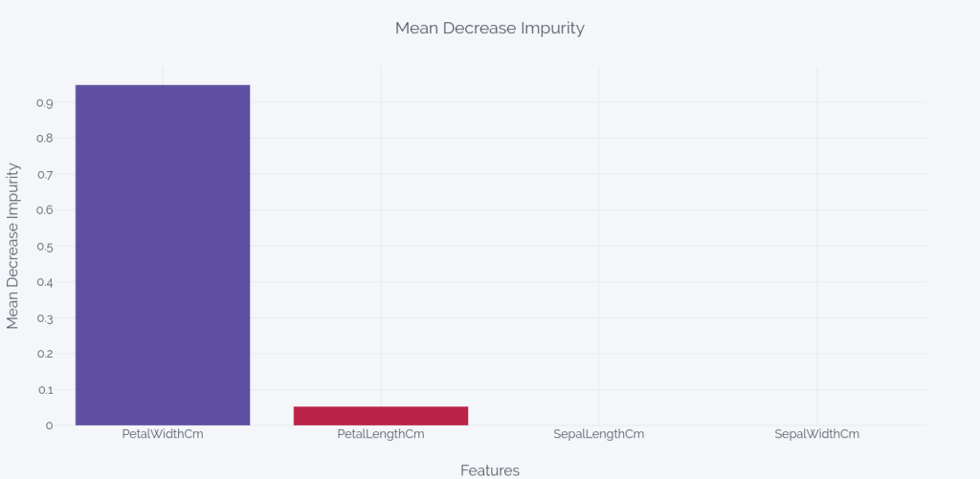The width and height of the screenshot is (980, 479).
Task: Click the vertical y-axis title text
Action: click(x=13, y=247)
